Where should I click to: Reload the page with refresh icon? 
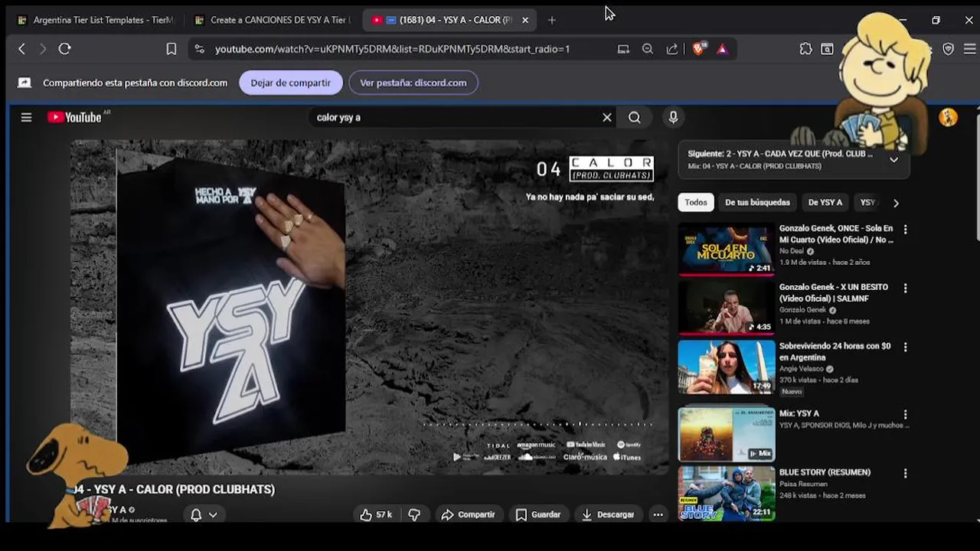pos(65,49)
